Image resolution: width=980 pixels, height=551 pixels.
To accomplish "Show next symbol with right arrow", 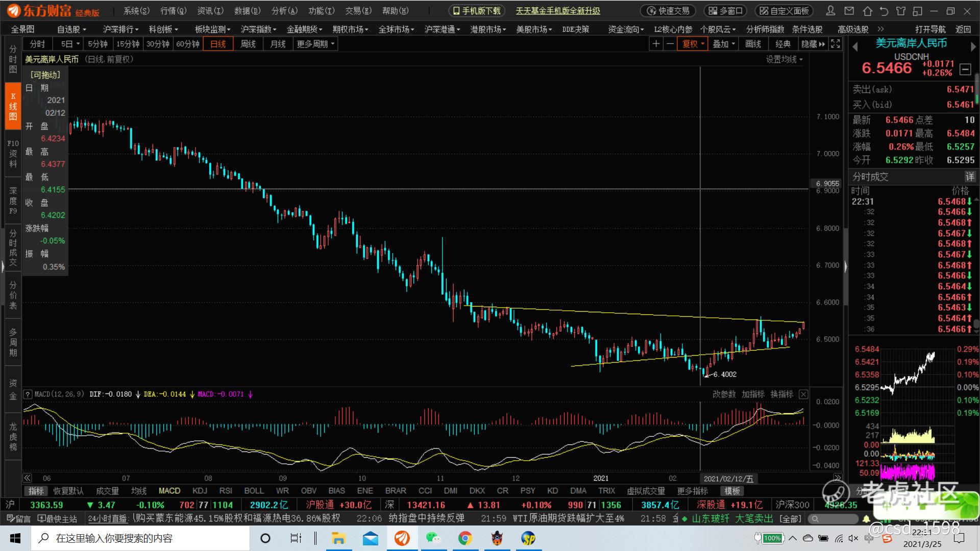I will point(973,46).
